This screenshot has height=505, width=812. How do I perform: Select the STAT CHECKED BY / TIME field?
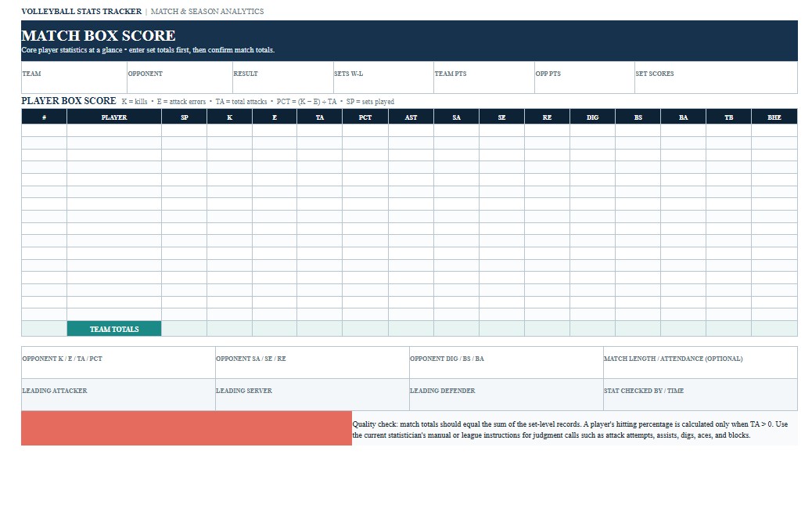tap(700, 395)
